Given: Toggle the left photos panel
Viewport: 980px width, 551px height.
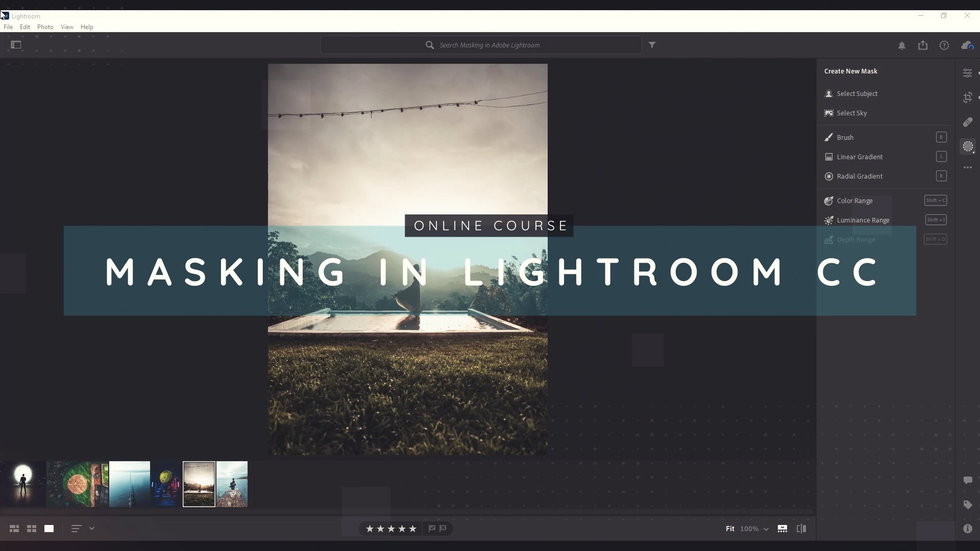Looking at the screenshot, I should [x=16, y=45].
